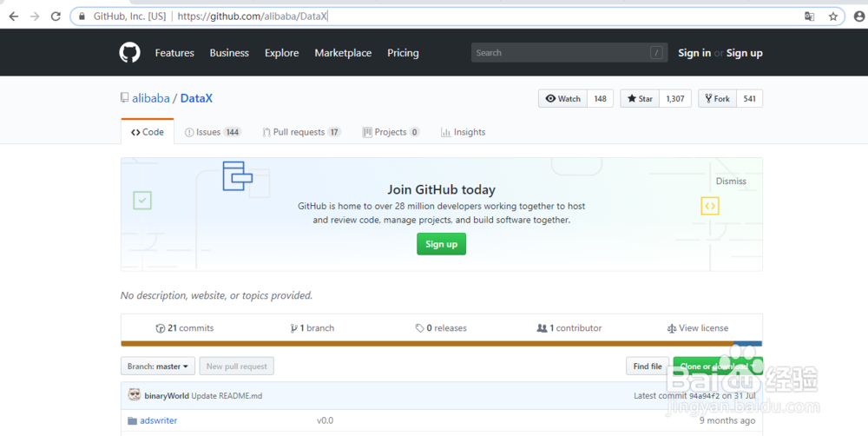Click the language breakdown color bar
The width and height of the screenshot is (868, 436).
pyautogui.click(x=441, y=343)
